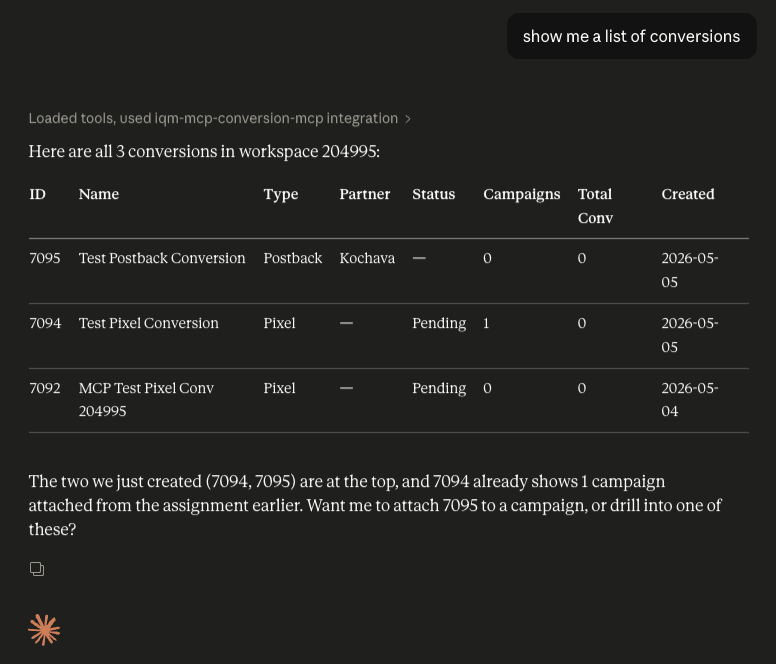The height and width of the screenshot is (664, 776).
Task: Click the Status column header
Action: 434,194
